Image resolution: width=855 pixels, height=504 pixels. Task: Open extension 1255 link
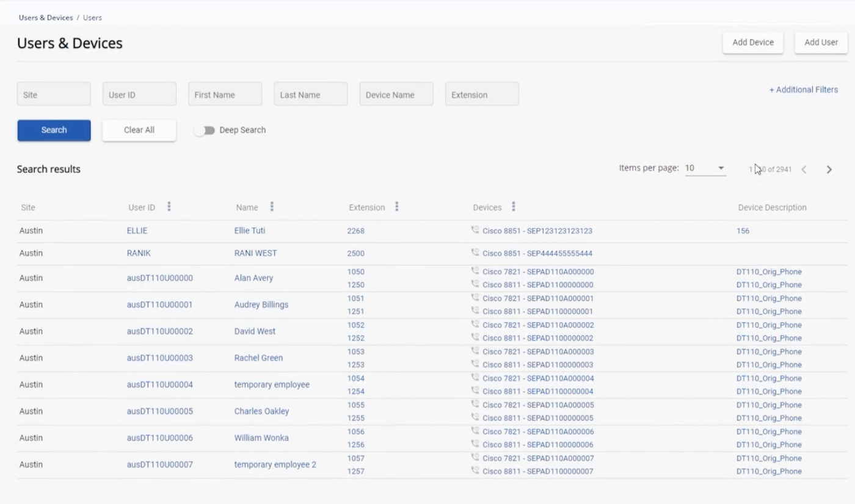(355, 418)
